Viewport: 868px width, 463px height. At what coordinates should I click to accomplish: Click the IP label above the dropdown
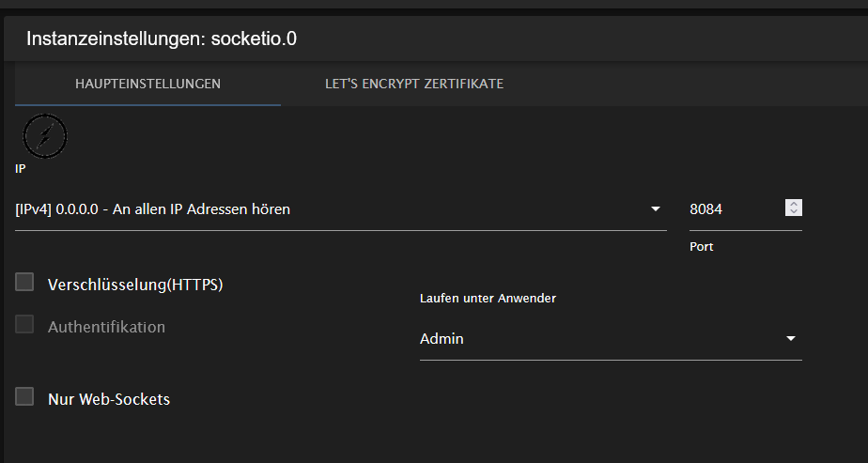pos(21,169)
